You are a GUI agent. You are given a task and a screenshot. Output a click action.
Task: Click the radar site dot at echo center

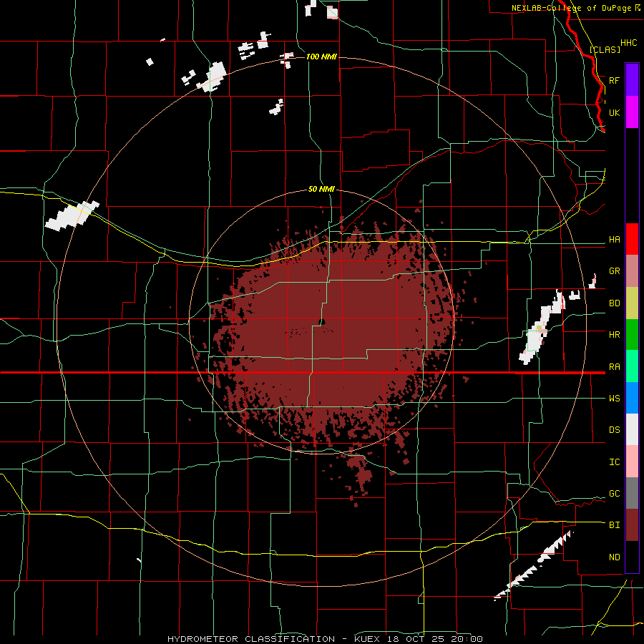322,322
